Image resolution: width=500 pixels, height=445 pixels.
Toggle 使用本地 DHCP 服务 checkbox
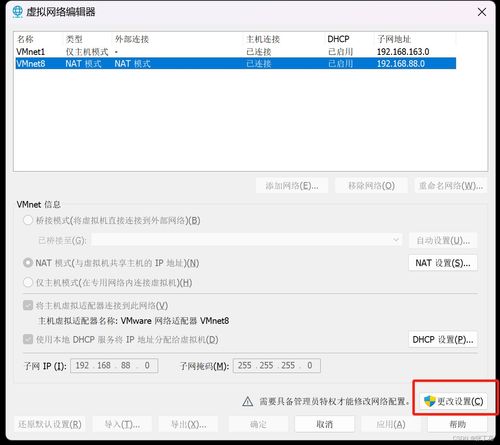click(x=28, y=339)
